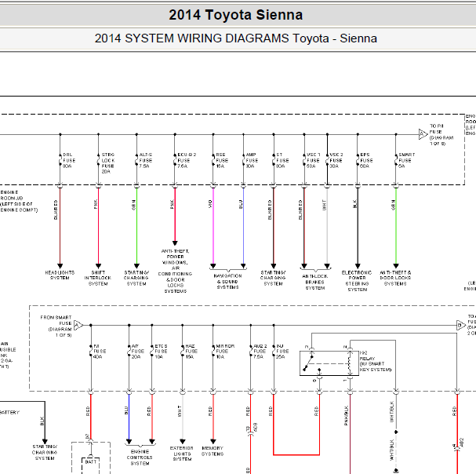The width and height of the screenshot is (476, 474).
Task: Select the SHIFT INTERLOCK SYSTEM label
Action: [98, 278]
